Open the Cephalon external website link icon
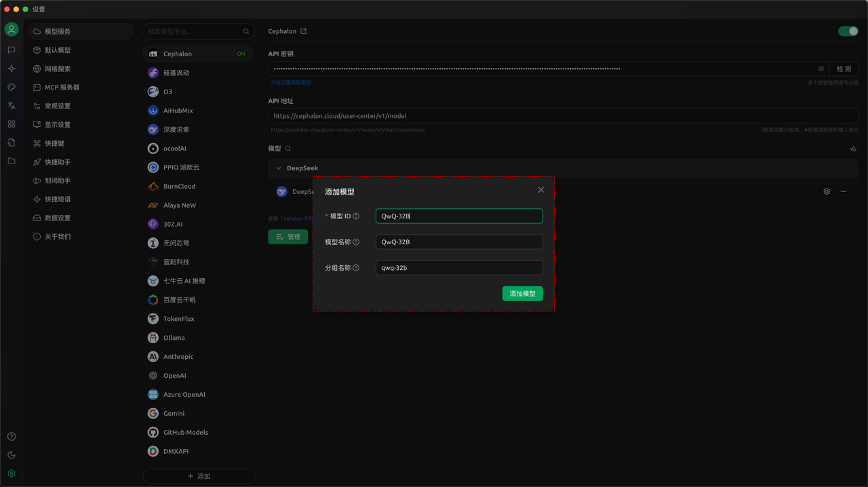868x487 pixels. pos(304,31)
